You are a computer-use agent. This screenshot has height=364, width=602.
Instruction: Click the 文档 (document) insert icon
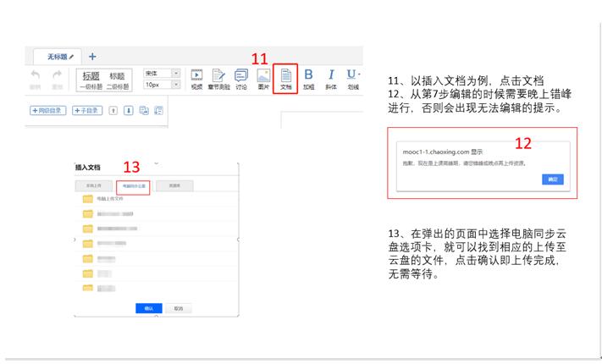(285, 78)
